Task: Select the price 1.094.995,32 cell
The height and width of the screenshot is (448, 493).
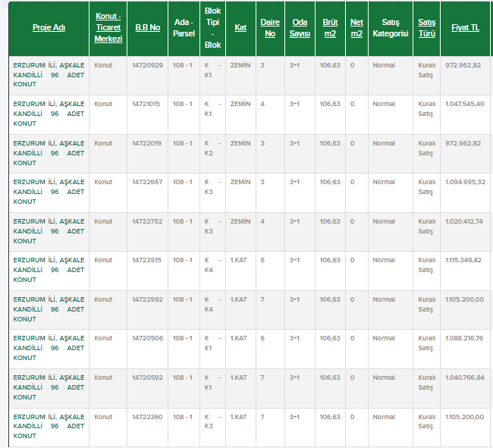Action: pyautogui.click(x=465, y=182)
